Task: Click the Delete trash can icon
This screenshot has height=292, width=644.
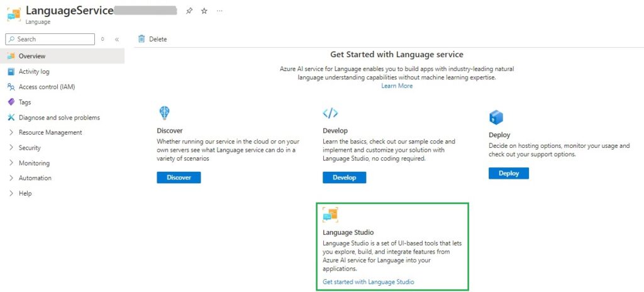Action: (x=142, y=39)
